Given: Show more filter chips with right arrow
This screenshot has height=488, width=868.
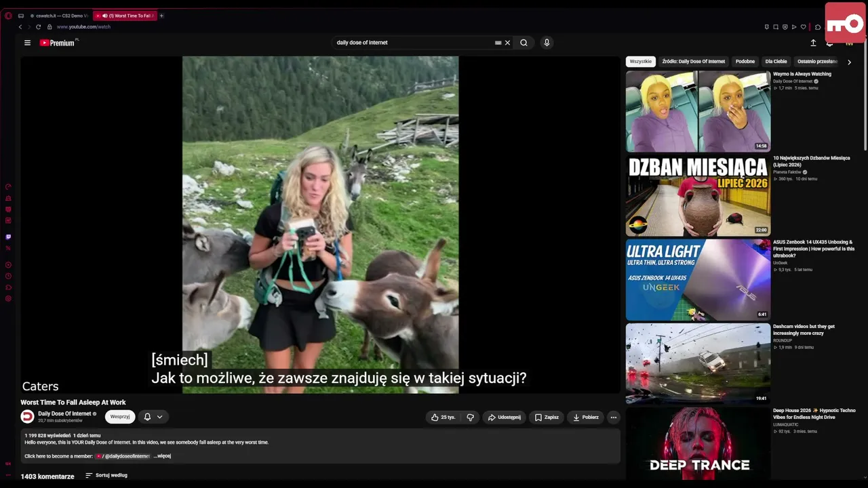Looking at the screenshot, I should click(849, 62).
